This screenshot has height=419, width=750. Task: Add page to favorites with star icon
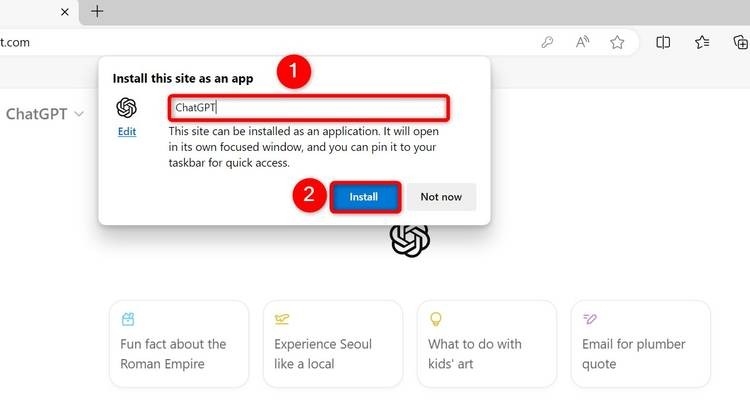click(x=617, y=43)
